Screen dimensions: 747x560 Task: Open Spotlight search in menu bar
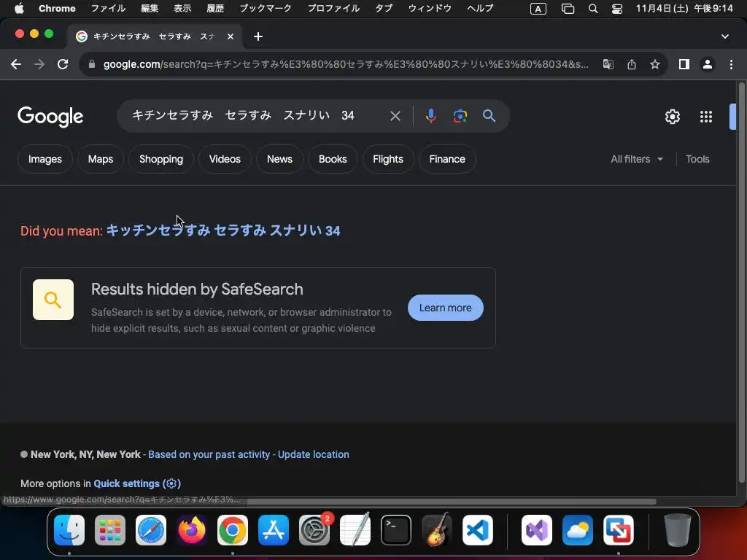tap(593, 9)
